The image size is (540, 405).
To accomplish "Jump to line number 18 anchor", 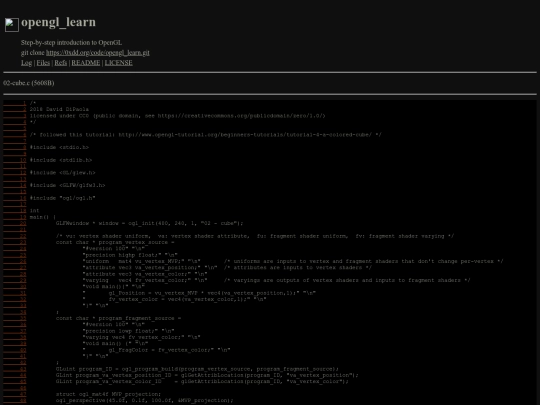I will pos(15,210).
